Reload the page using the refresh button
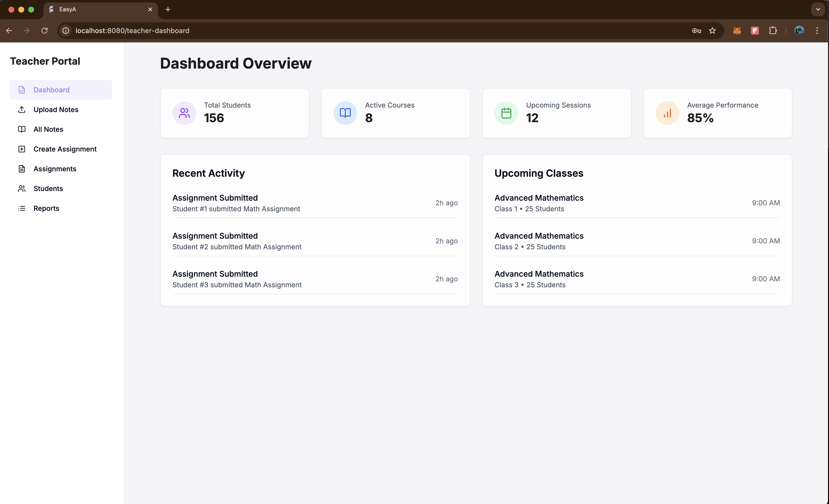Image resolution: width=829 pixels, height=504 pixels. pos(44,31)
